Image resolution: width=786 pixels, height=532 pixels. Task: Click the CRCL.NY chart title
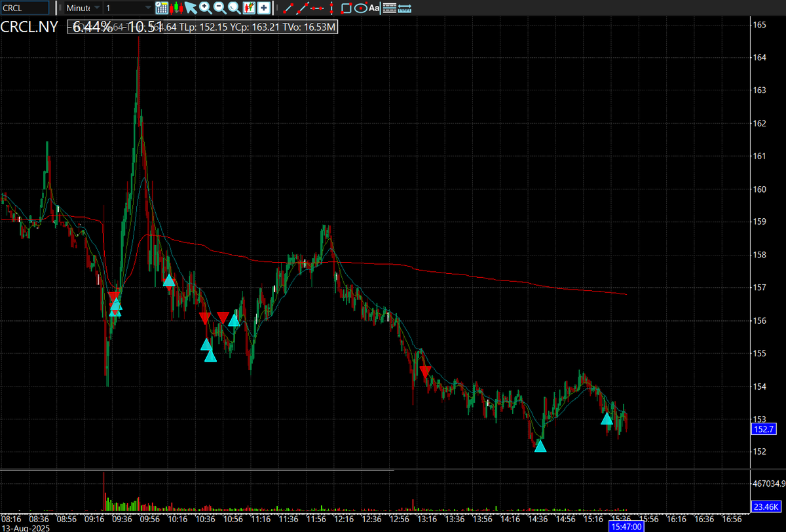tap(29, 28)
